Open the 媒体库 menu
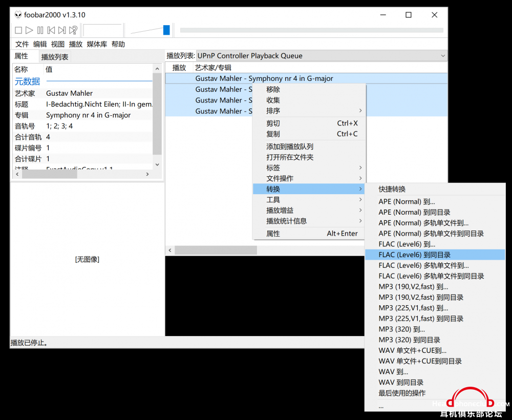Screen dimensions: 512x420 pos(97,44)
